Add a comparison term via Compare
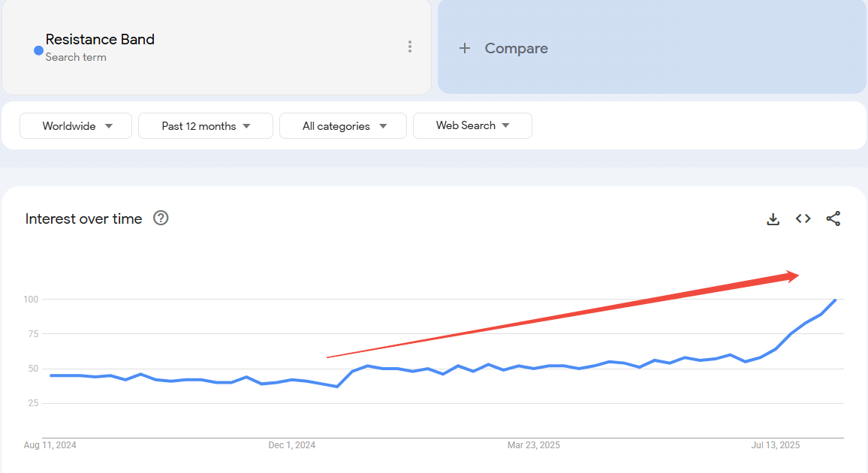868x473 pixels. point(516,48)
